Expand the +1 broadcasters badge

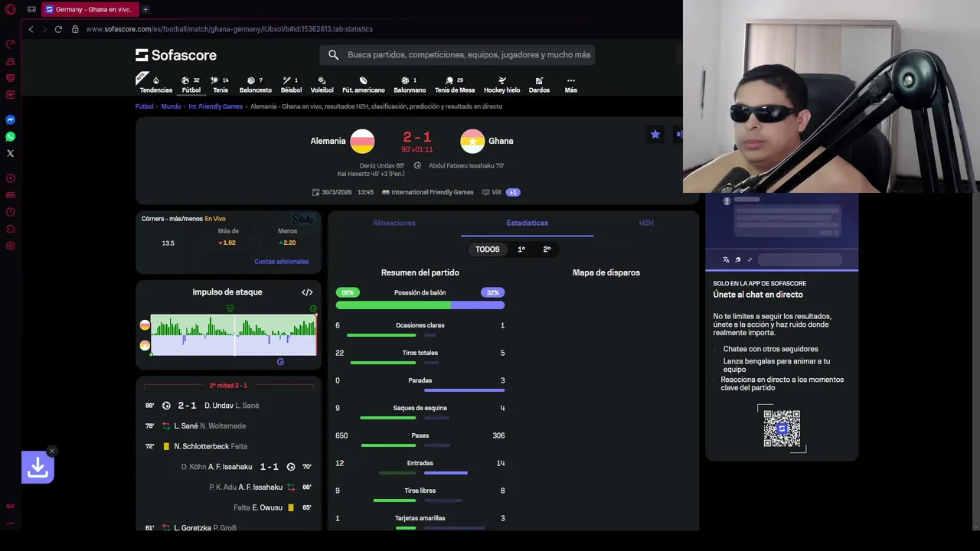coord(513,192)
